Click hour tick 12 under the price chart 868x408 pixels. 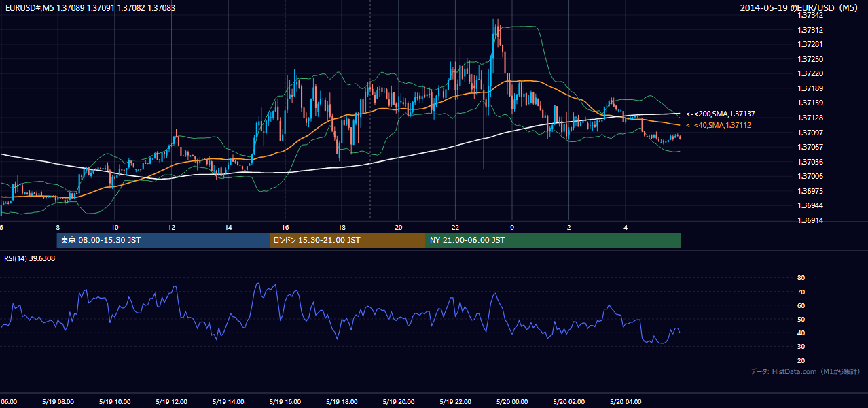pos(172,227)
